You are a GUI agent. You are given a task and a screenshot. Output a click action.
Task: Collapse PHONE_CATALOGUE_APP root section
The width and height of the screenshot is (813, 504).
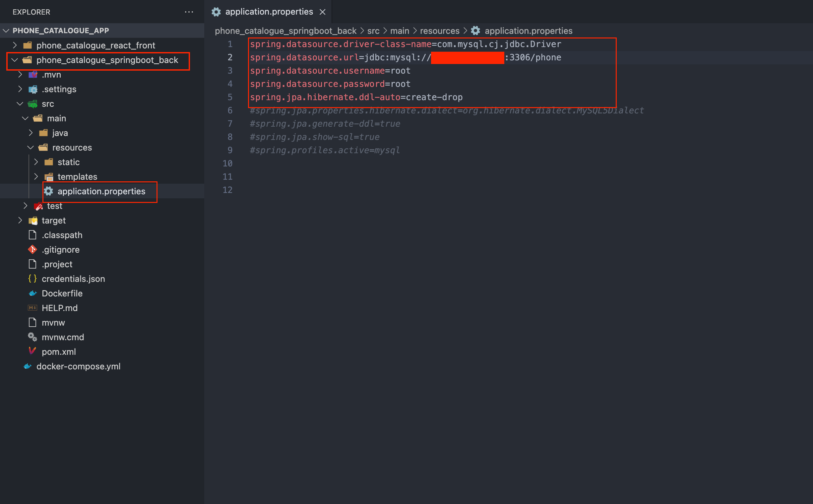6,31
